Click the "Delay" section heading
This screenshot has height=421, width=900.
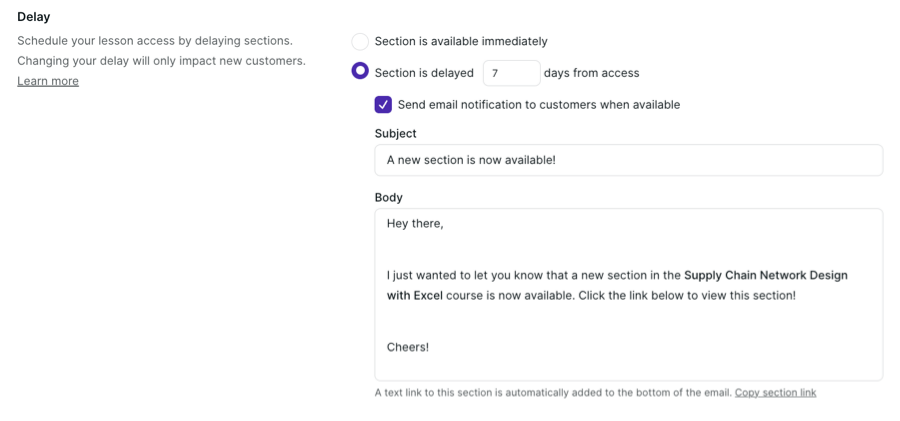click(33, 17)
